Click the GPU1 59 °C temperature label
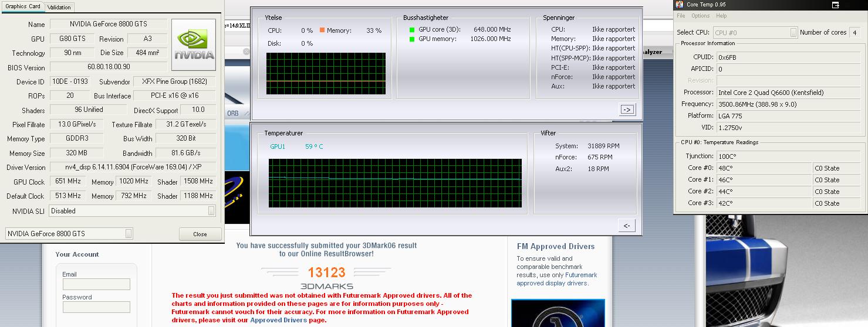Image resolution: width=868 pixels, height=327 pixels. (x=296, y=147)
